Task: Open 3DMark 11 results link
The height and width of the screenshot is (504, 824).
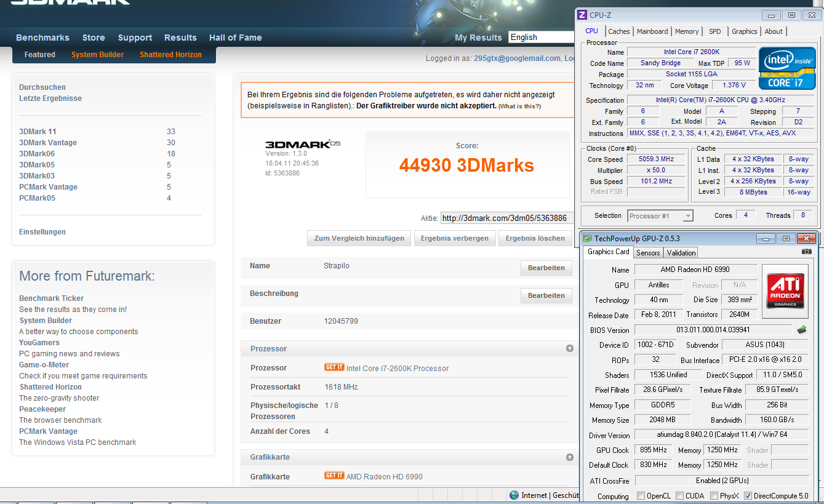Action: 38,131
